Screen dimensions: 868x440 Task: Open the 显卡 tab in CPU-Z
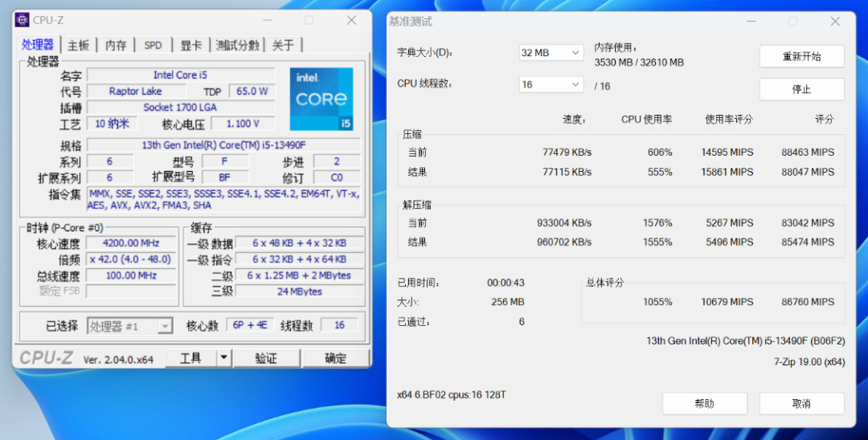click(191, 45)
